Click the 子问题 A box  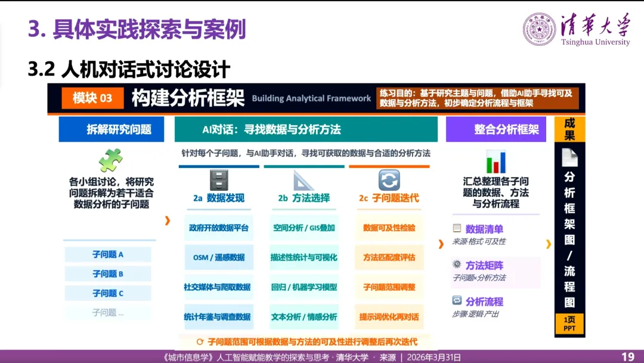coord(107,255)
